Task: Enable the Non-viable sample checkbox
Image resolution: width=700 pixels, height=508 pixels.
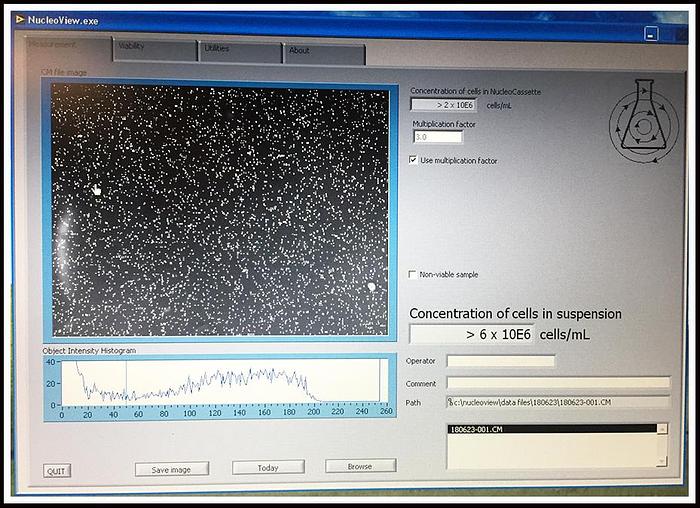Action: click(413, 274)
